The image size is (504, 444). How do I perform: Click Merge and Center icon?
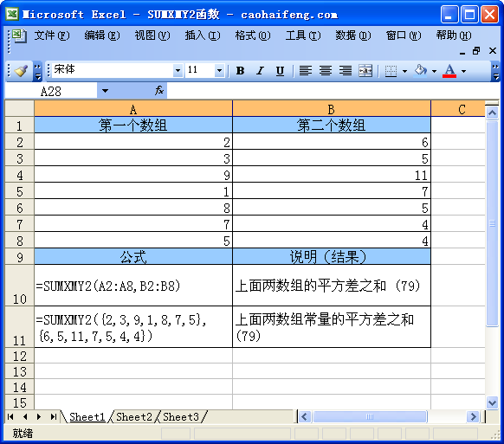tap(365, 71)
